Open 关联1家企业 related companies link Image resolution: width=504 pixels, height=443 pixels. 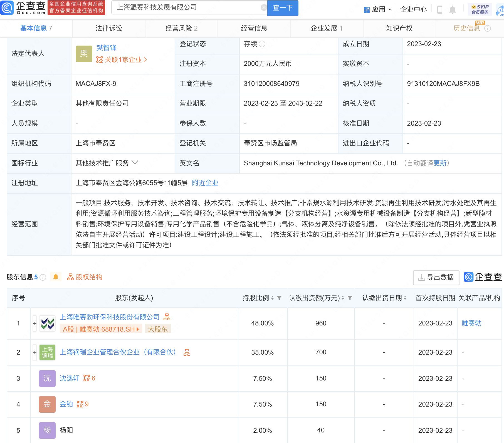click(x=122, y=60)
